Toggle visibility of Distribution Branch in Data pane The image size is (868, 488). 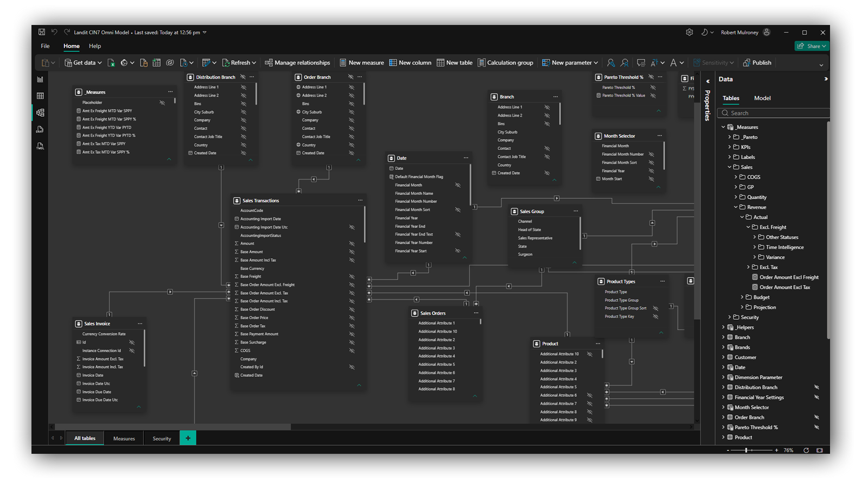pos(816,388)
